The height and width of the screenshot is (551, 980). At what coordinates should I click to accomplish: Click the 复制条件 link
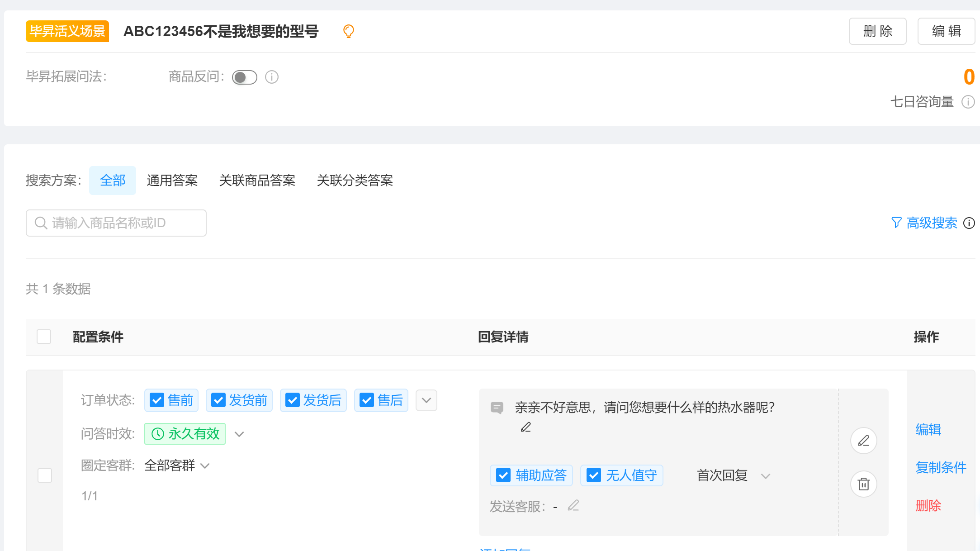[941, 467]
